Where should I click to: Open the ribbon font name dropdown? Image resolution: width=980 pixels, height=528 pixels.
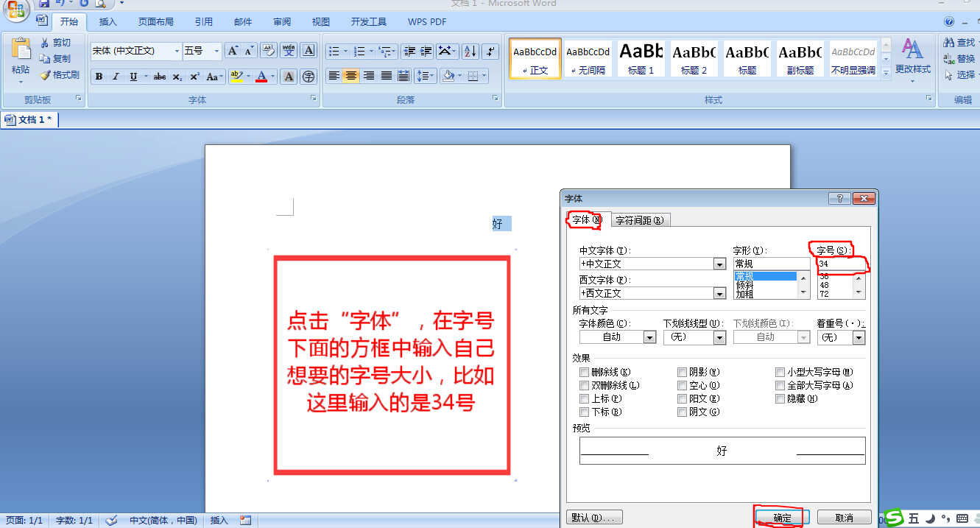[x=177, y=51]
